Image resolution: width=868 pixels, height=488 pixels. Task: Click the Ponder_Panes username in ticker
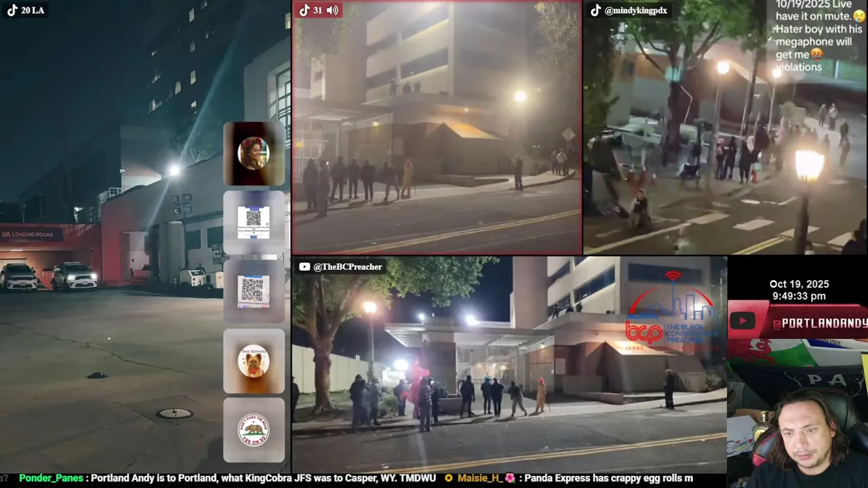51,478
